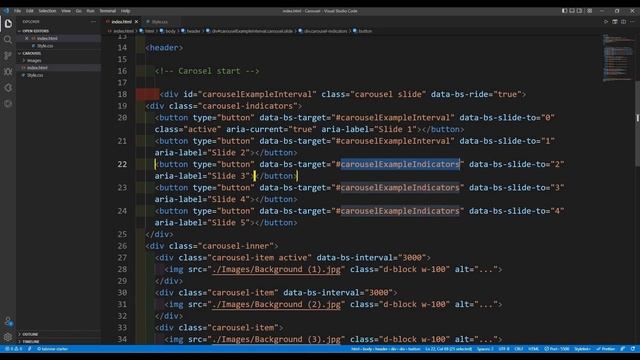Open the fifth activity bar view icon
This screenshot has height=360, width=640.
8,88
